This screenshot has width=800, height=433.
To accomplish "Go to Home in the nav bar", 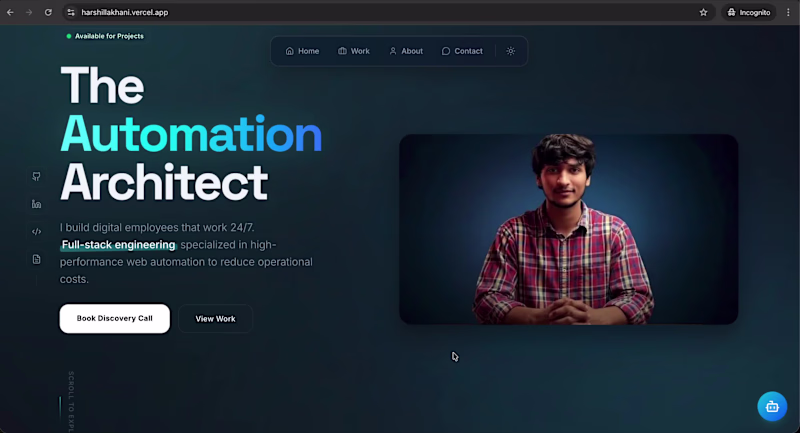I will click(x=302, y=51).
